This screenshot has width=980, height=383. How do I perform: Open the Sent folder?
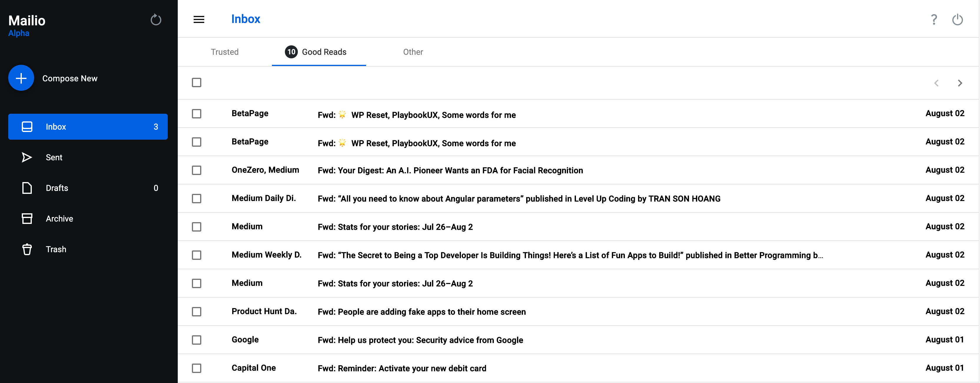tap(88, 157)
